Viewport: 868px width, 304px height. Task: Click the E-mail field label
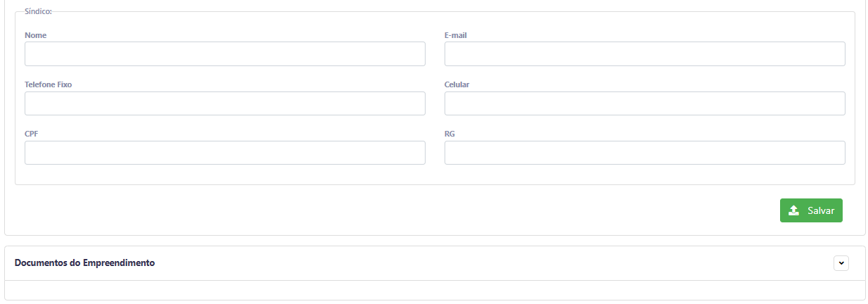point(455,35)
